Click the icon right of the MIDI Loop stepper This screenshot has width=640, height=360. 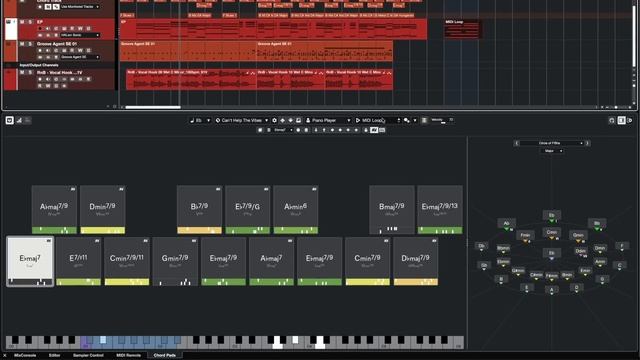407,120
